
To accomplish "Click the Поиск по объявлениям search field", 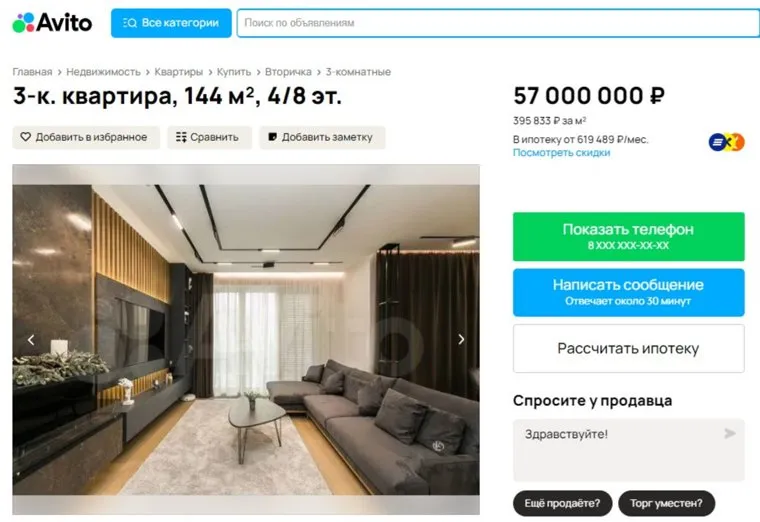I will pos(498,23).
